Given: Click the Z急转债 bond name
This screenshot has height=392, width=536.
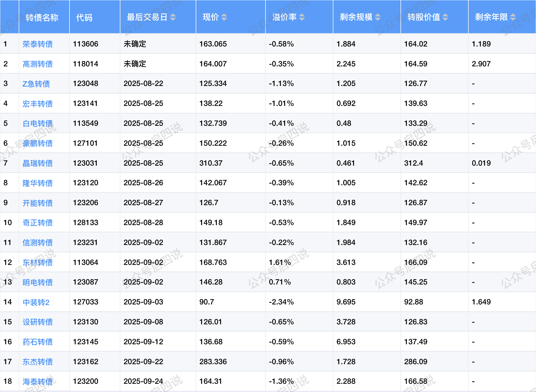Looking at the screenshot, I should [36, 84].
